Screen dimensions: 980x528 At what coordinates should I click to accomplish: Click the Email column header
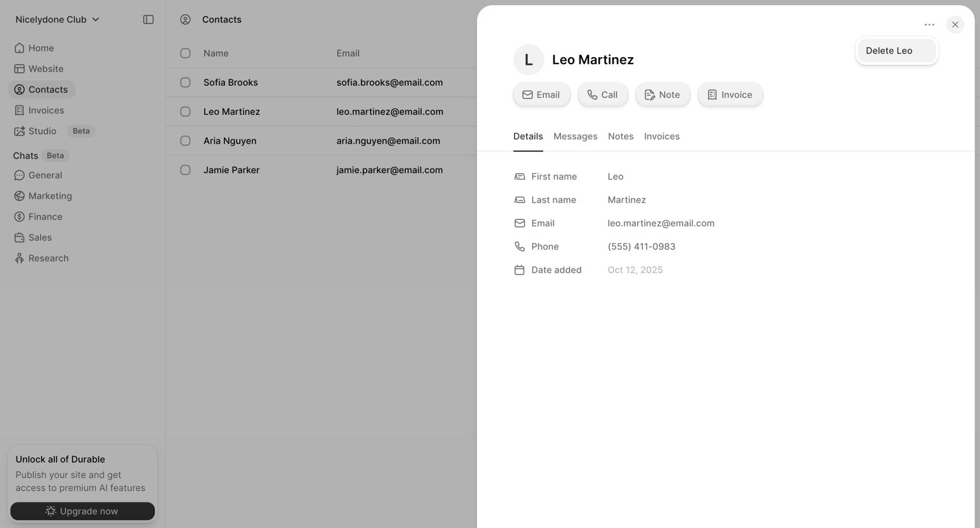click(348, 53)
